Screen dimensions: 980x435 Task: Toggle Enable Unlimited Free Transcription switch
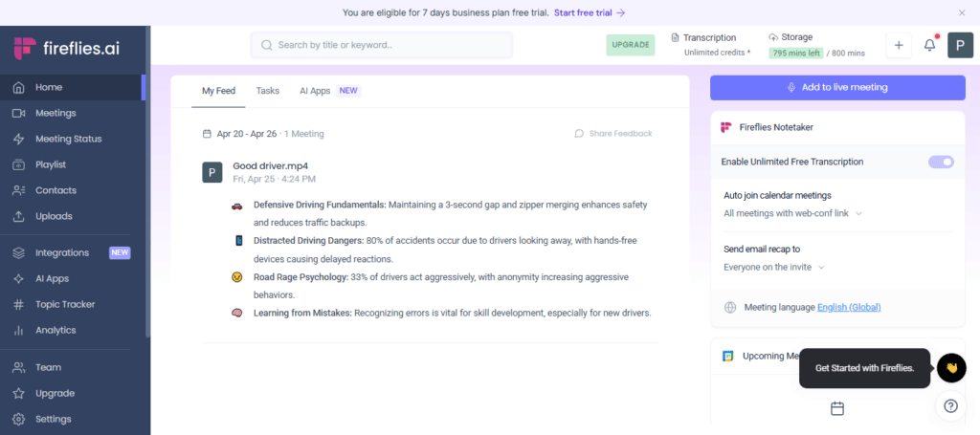pyautogui.click(x=942, y=162)
